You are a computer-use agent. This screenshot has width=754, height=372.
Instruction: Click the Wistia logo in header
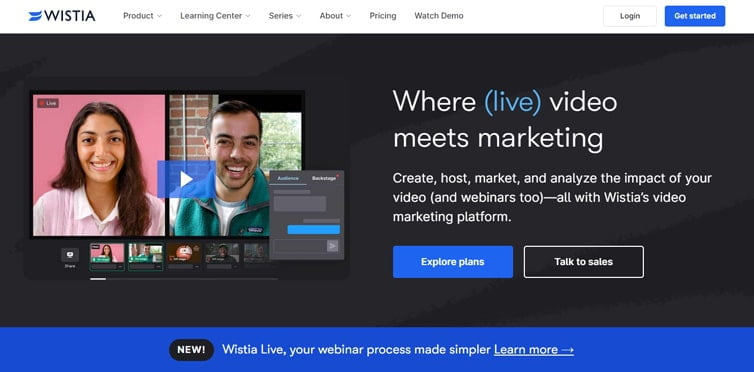62,16
